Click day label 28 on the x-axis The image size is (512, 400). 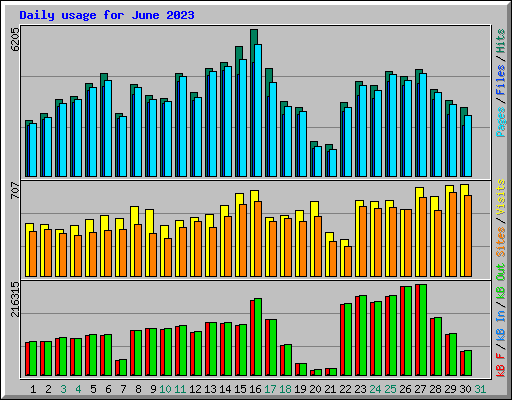435,389
